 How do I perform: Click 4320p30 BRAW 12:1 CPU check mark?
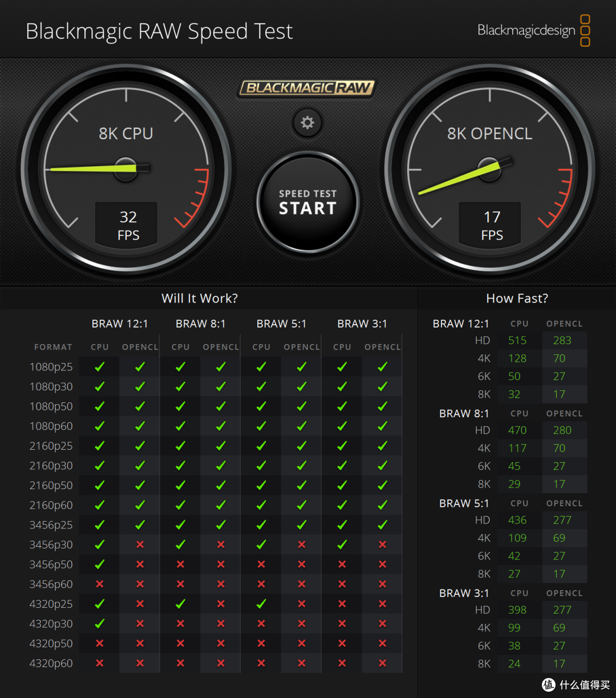coord(100,624)
